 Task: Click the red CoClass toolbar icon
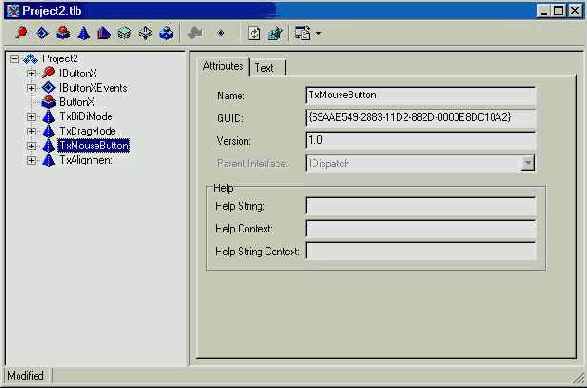point(63,33)
